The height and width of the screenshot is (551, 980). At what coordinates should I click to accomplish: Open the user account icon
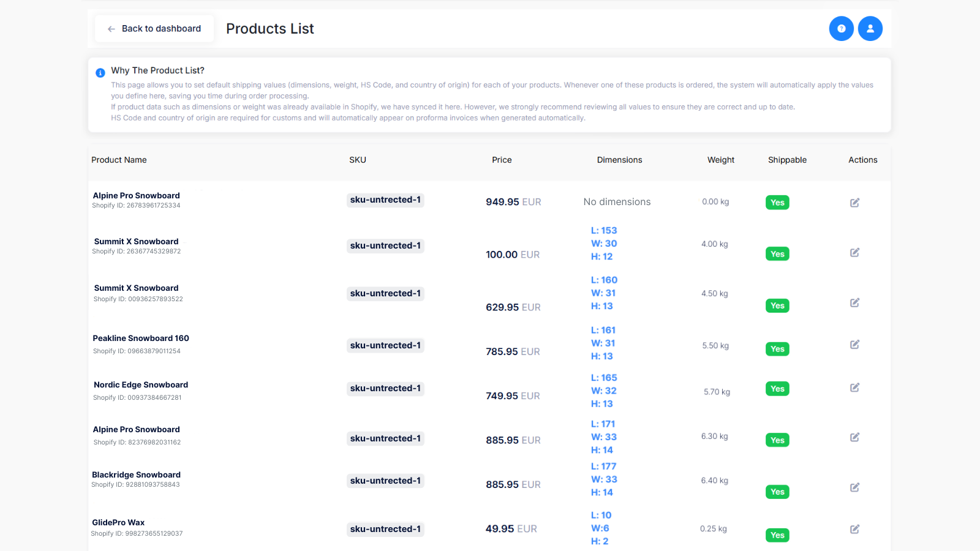point(870,28)
